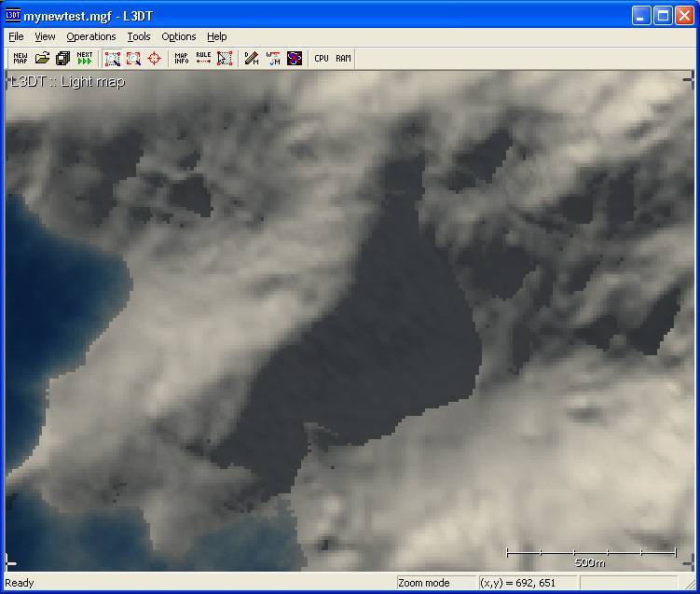Click the red crosshair centre icon
Viewport: 700px width, 594px height.
point(155,58)
